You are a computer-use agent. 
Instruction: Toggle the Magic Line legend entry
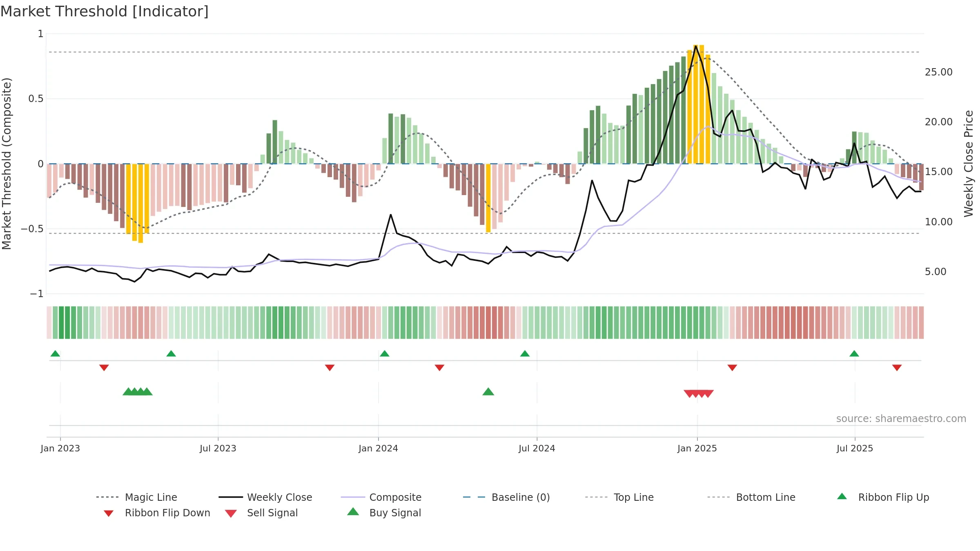[x=137, y=497]
